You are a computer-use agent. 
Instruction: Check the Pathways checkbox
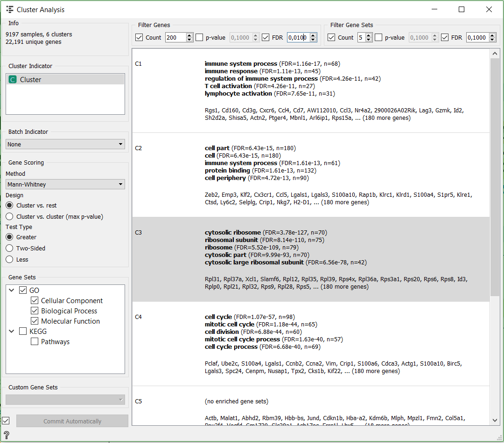point(35,341)
